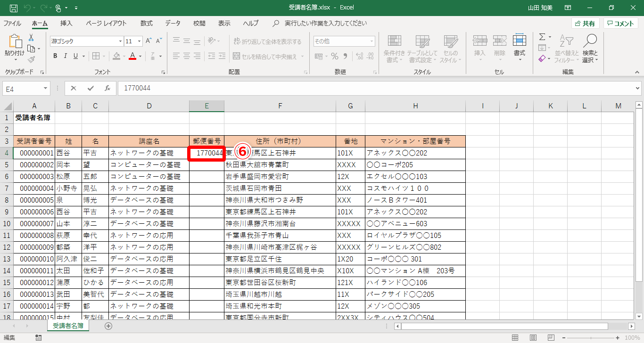Open the Font group dialog launcher
Screen dimensions: 644x343
coord(163,73)
